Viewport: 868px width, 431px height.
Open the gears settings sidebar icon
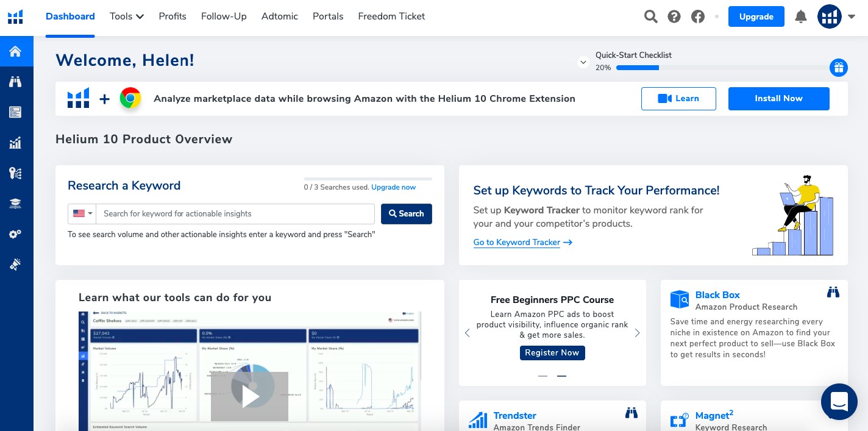[15, 234]
